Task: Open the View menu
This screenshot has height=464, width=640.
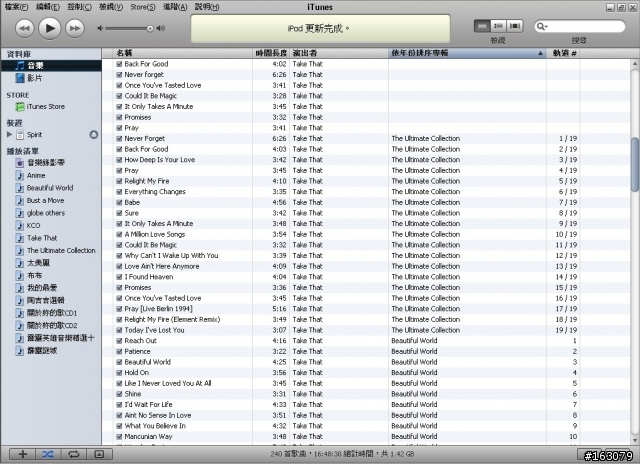Action: coord(111,7)
